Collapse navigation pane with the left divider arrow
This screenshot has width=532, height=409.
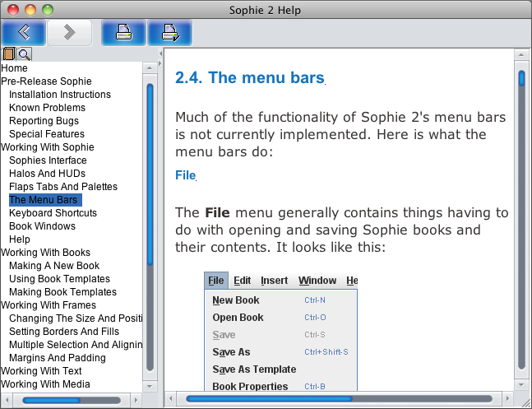coord(160,54)
